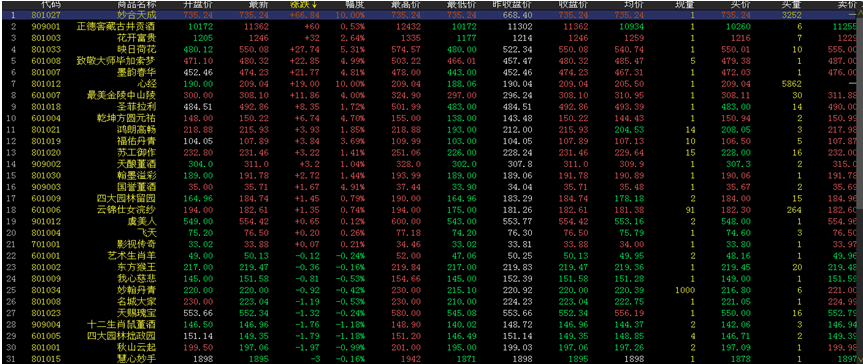Image resolution: width=863 pixels, height=364 pixels.
Task: Sort the table by 代码 column header
Action: click(54, 4)
